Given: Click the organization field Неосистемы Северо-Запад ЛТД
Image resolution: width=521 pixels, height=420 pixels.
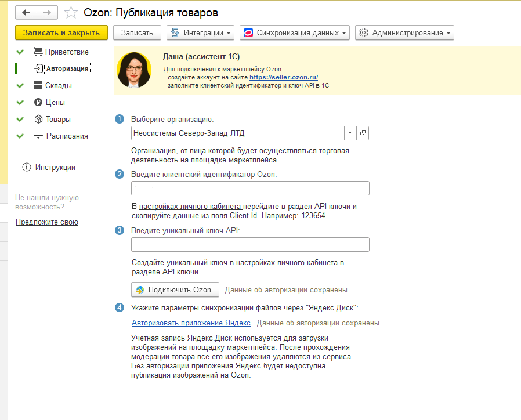Looking at the screenshot, I should point(238,133).
